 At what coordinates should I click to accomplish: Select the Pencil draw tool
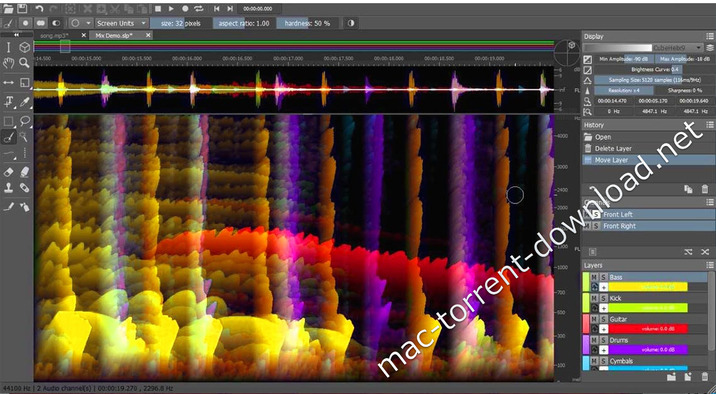(8, 207)
